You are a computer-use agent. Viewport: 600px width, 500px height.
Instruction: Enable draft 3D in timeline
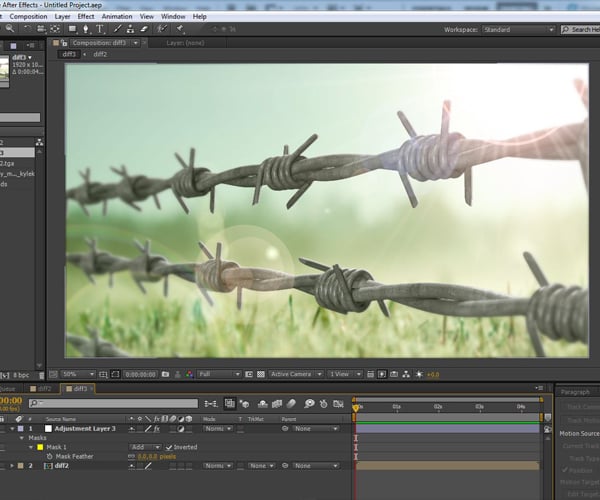coord(244,404)
